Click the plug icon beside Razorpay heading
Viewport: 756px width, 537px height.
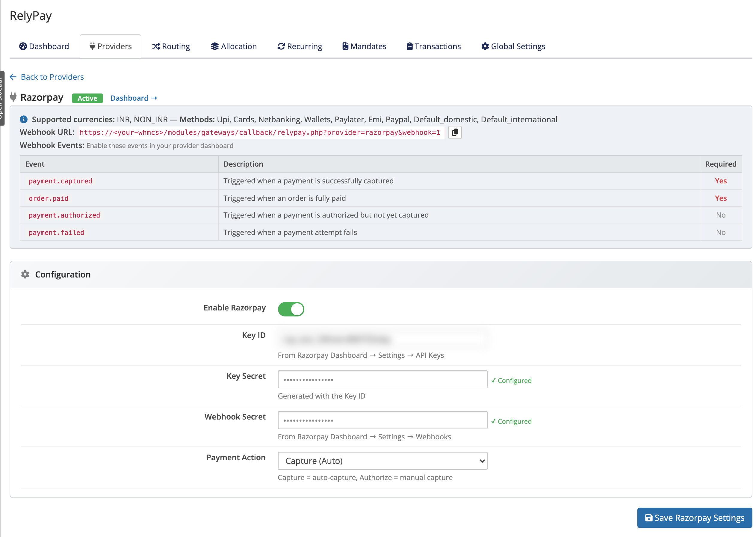point(13,97)
